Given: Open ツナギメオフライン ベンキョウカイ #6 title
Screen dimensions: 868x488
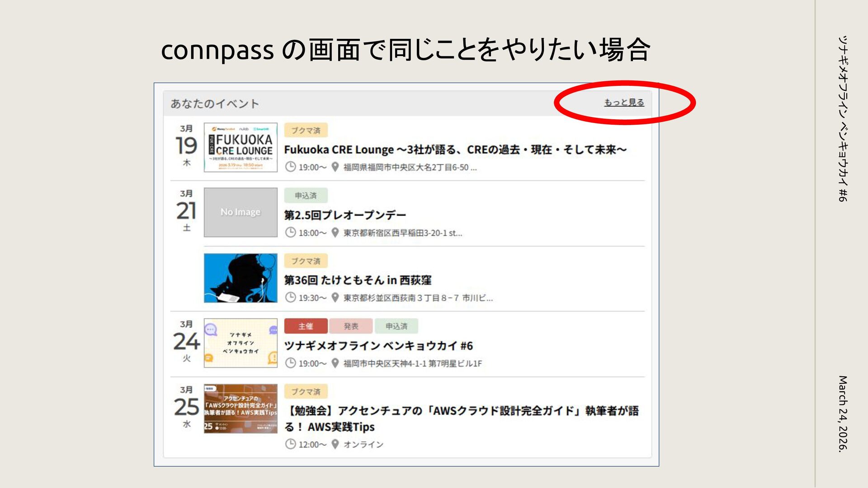Looking at the screenshot, I should point(378,346).
